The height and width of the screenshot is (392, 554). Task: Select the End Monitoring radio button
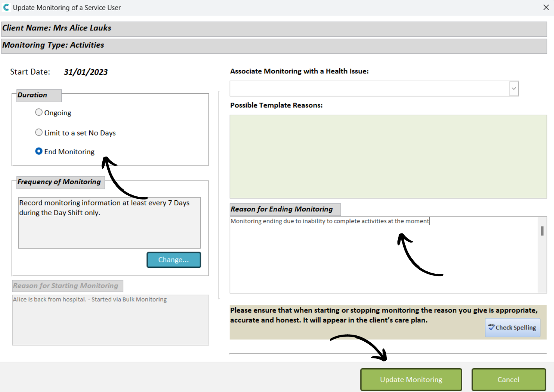coord(39,151)
